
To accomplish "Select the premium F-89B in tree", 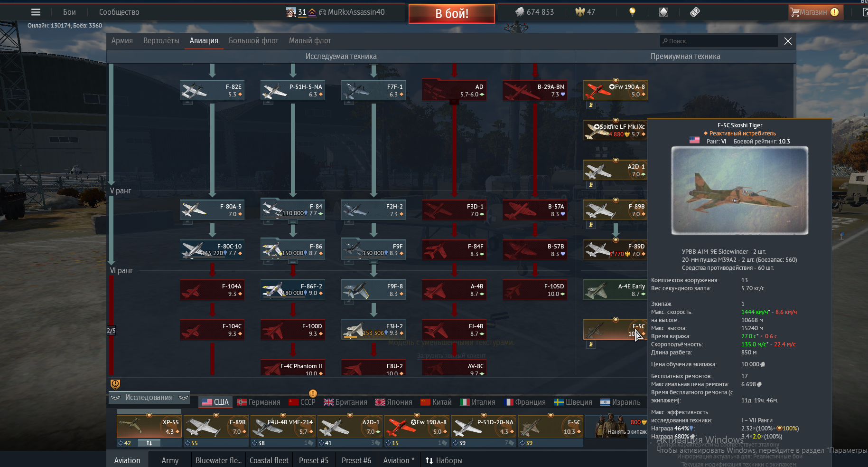I will coord(616,210).
